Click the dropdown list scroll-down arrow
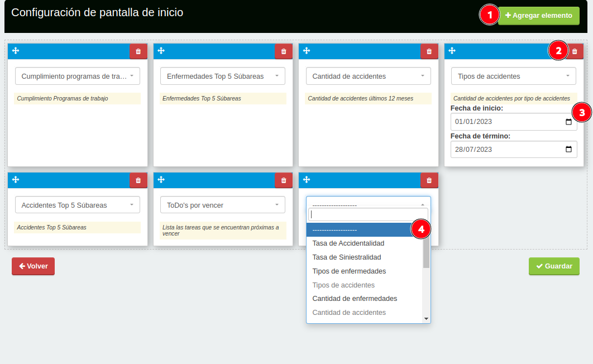Screen dimensions: 593x364 426,319
